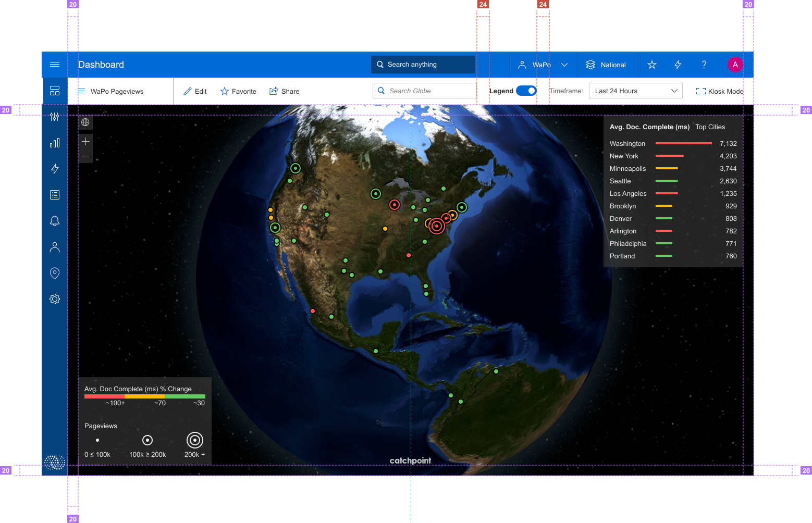Screen dimensions: 812x523
Task: Open the location pin sidebar icon
Action: pyautogui.click(x=55, y=273)
